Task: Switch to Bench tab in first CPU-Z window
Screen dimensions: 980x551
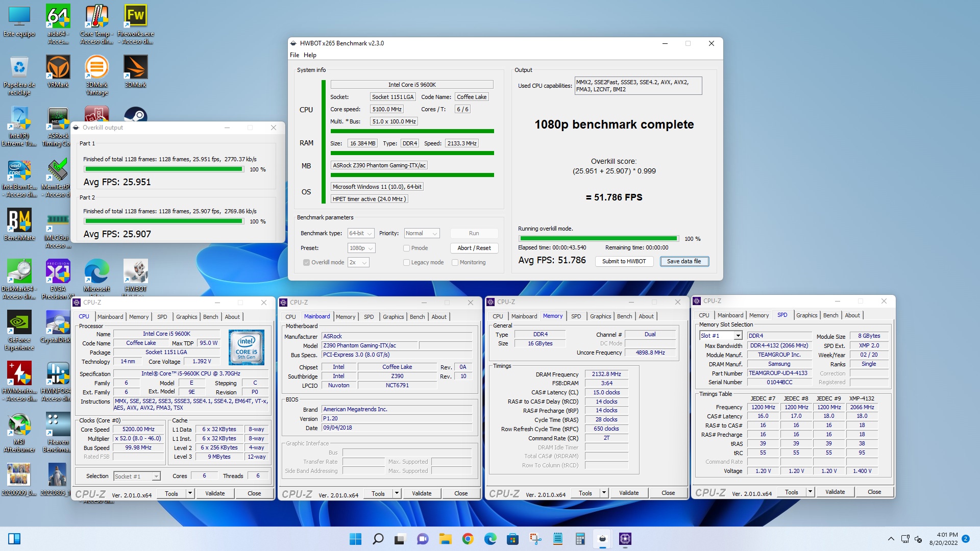Action: coord(210,317)
